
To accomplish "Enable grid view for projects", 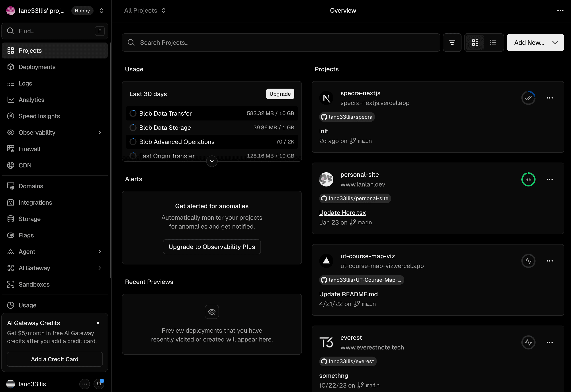I will (475, 43).
